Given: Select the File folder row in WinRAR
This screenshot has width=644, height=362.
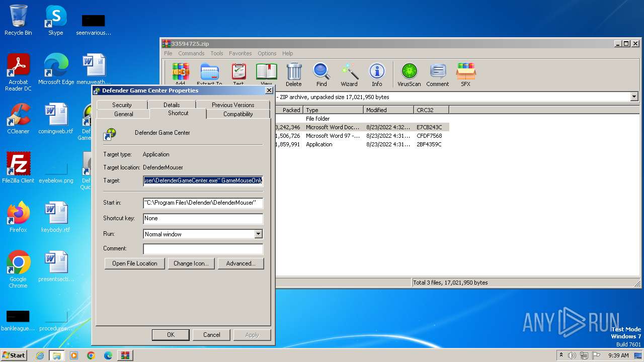Looking at the screenshot, I should click(362, 119).
